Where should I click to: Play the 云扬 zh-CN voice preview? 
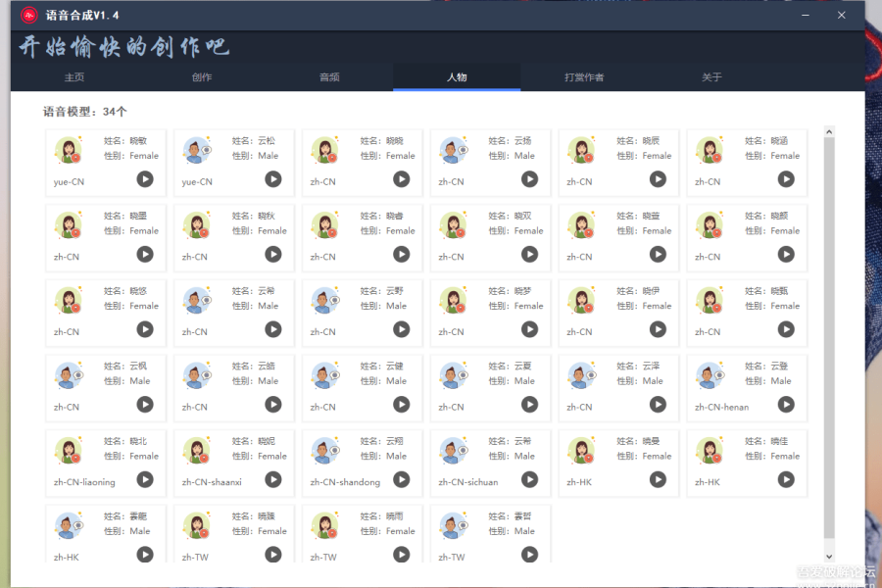[529, 179]
